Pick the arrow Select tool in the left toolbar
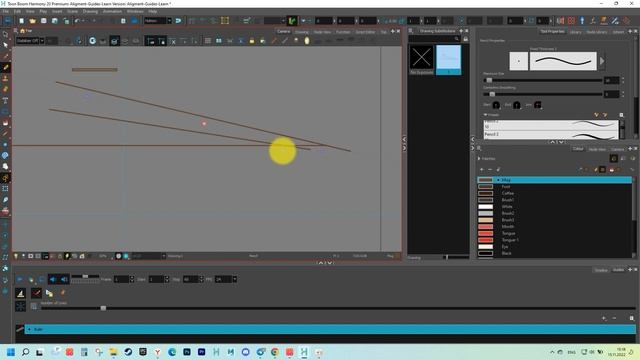 5,45
